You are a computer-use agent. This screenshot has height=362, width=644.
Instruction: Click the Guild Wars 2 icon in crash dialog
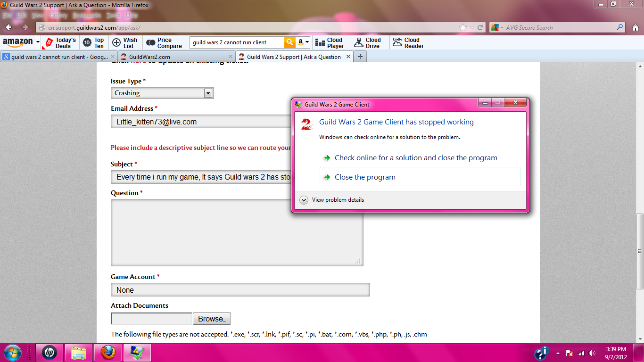pyautogui.click(x=307, y=124)
